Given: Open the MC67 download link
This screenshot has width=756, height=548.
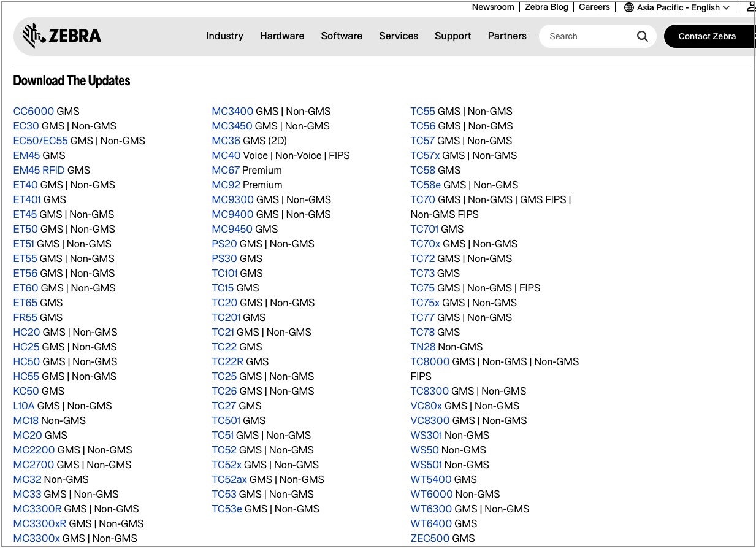Looking at the screenshot, I should 226,170.
